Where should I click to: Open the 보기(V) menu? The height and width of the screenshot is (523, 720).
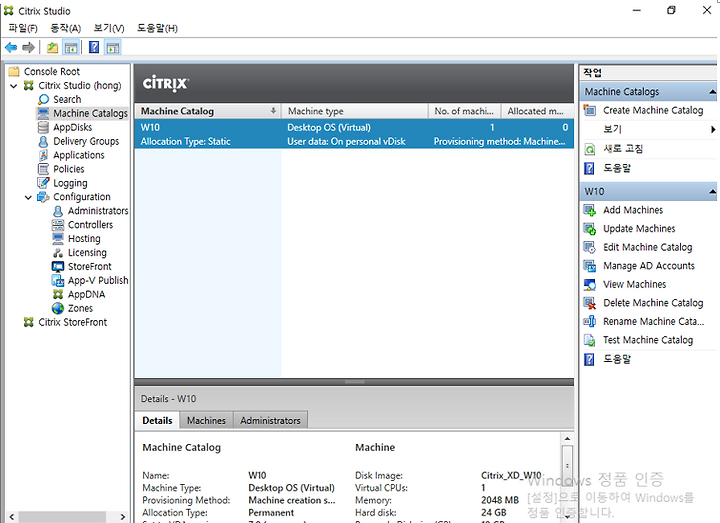109,28
